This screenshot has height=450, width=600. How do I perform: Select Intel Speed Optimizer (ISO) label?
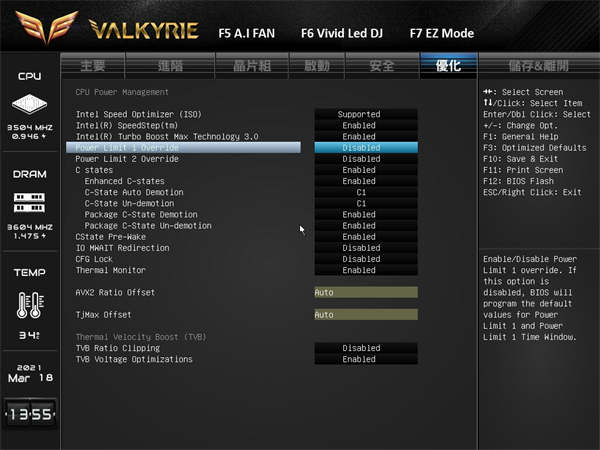click(x=139, y=114)
